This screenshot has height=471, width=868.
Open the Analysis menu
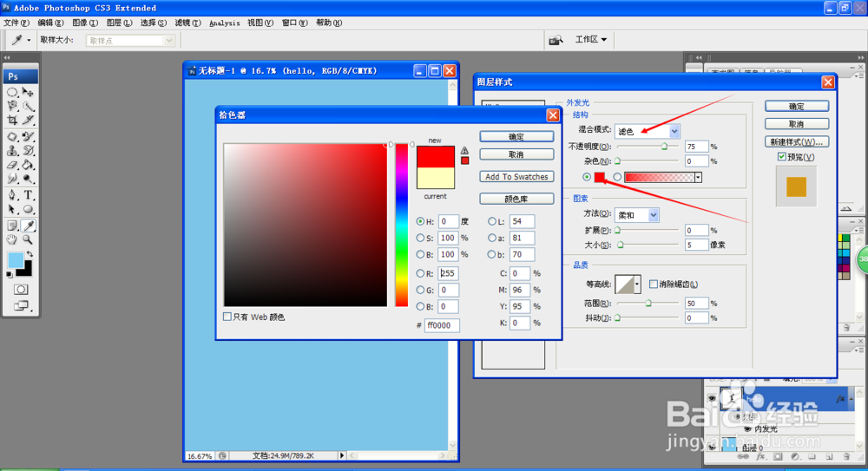(x=224, y=23)
